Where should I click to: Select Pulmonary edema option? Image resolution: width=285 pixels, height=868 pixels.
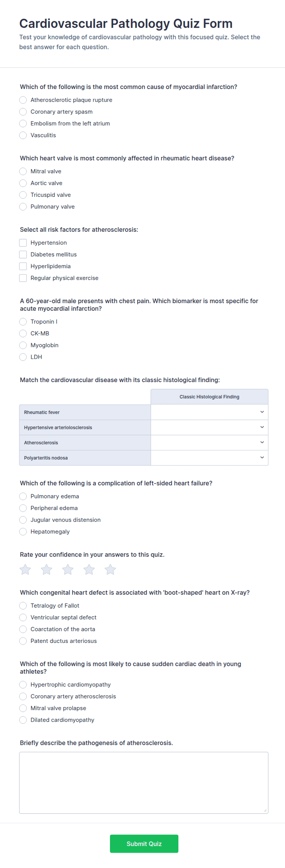23,496
